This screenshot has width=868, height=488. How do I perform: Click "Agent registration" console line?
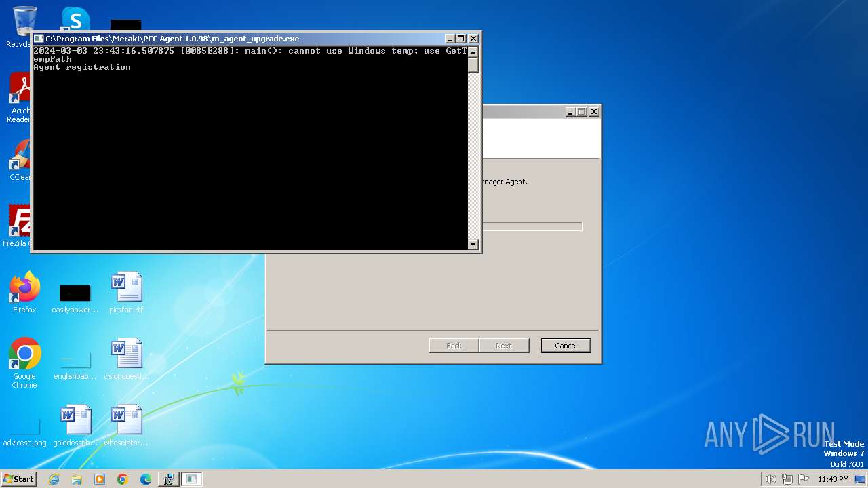(82, 67)
